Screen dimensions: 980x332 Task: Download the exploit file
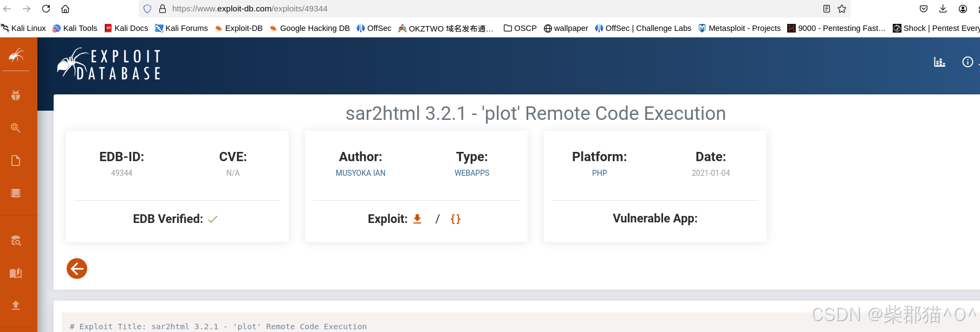[417, 219]
